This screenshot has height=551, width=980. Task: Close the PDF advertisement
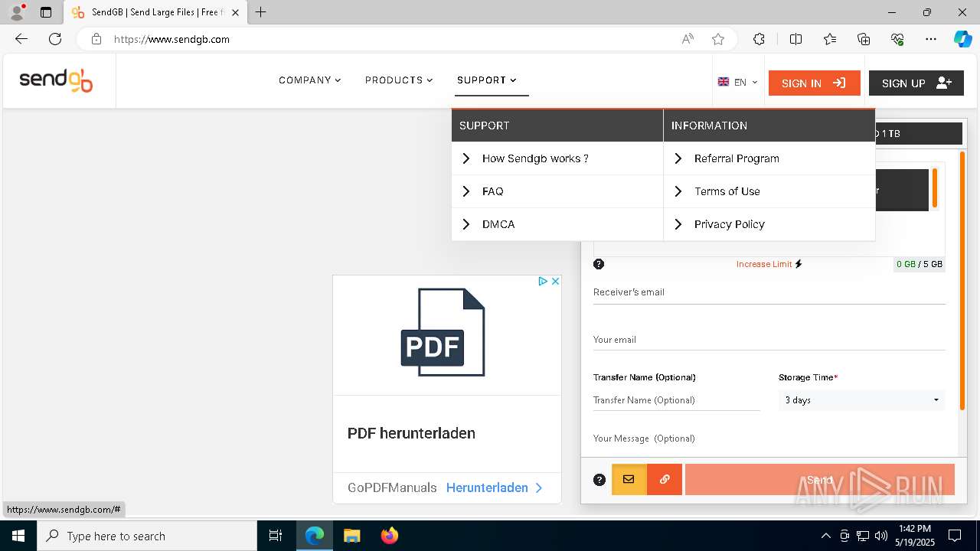coord(556,282)
